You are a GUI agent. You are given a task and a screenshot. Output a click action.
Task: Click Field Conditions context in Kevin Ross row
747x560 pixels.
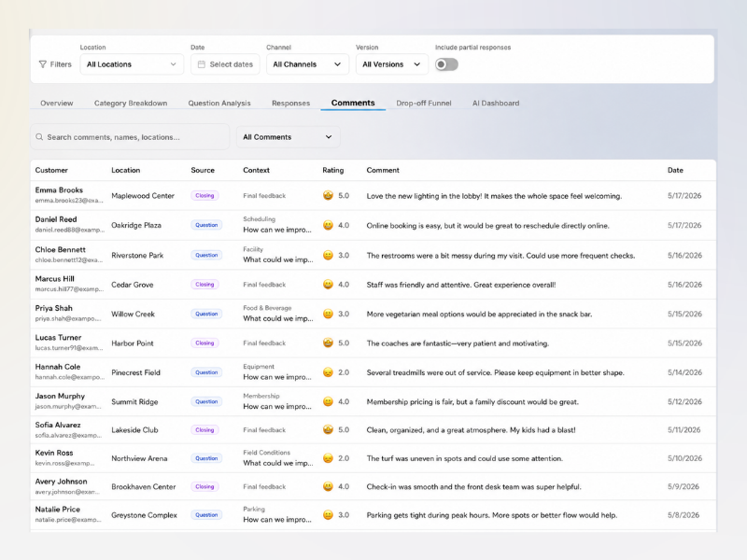[x=266, y=453]
